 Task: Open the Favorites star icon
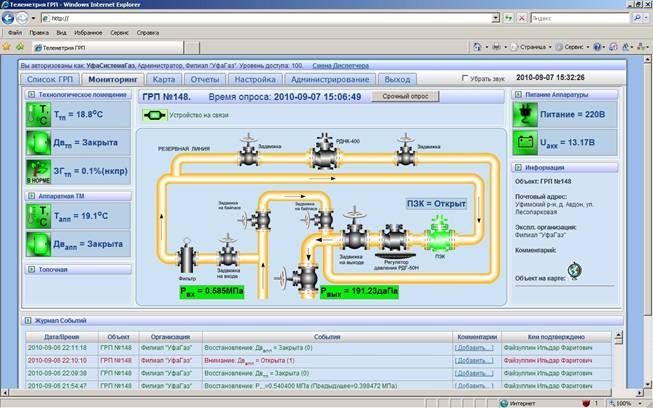tap(6, 47)
